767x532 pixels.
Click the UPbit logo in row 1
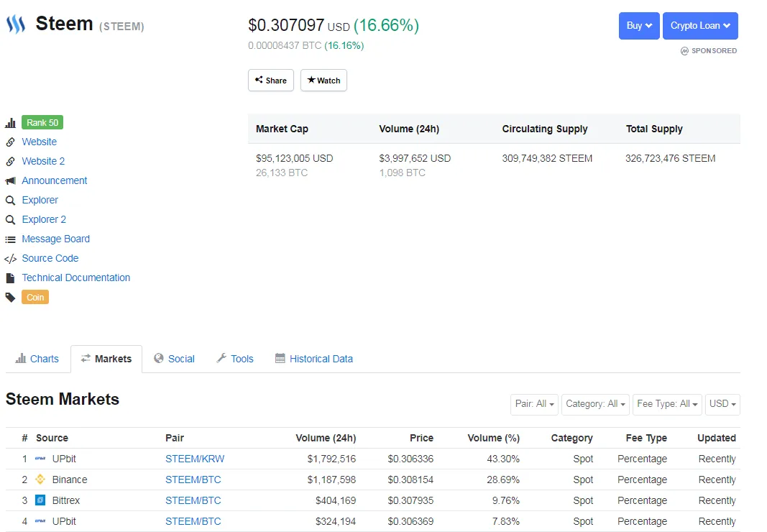click(40, 459)
